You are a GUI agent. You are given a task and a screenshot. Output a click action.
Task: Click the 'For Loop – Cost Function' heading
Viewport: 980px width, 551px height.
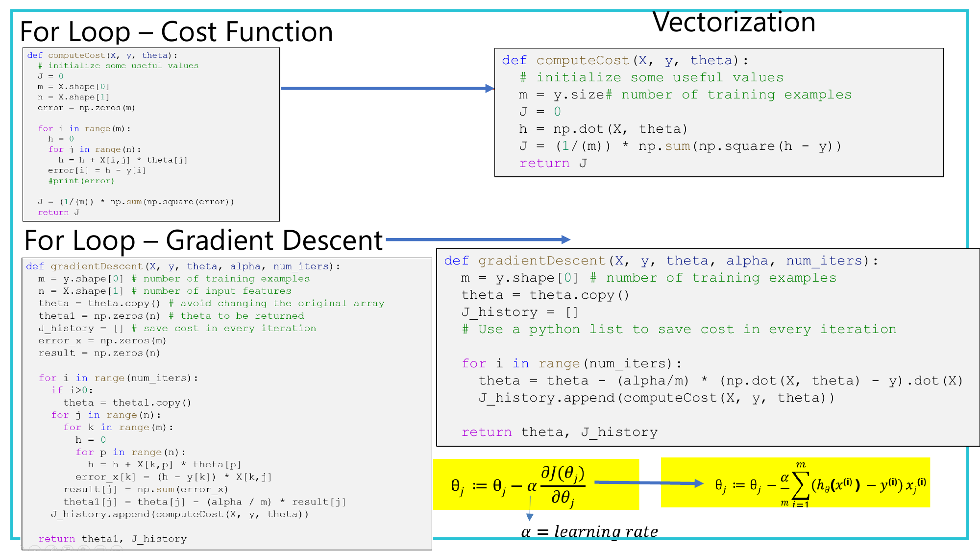pos(176,32)
